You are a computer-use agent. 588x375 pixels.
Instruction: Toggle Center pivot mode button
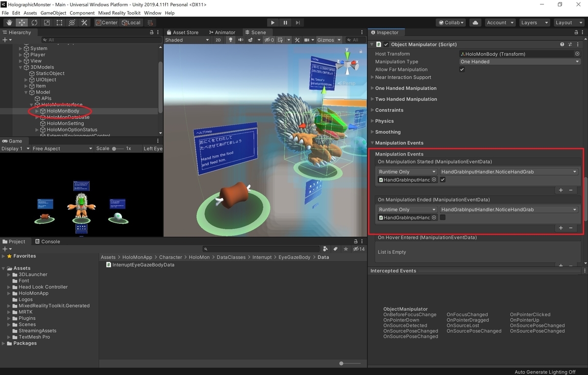[106, 23]
